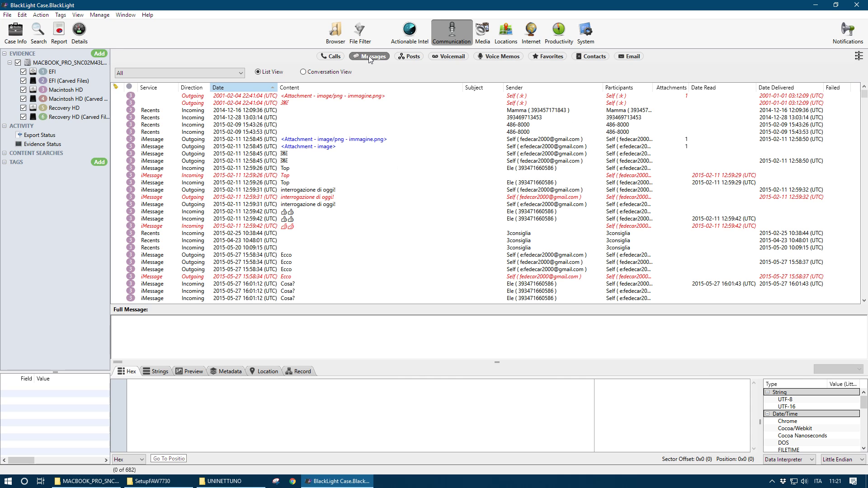Select the Communication view icon
Image resolution: width=868 pixels, height=488 pixels.
pyautogui.click(x=452, y=33)
